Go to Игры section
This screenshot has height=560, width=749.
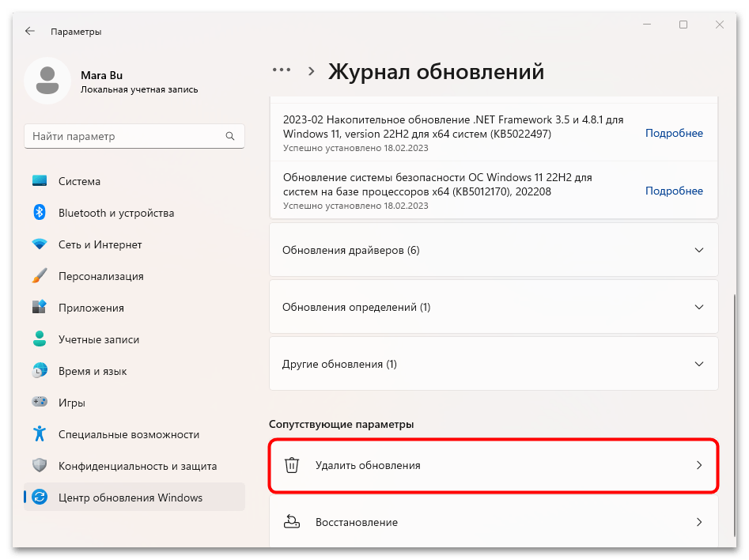134,403
